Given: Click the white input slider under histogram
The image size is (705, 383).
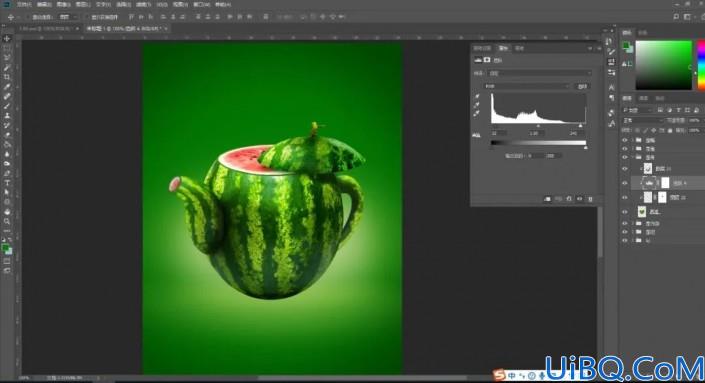Looking at the screenshot, I should (580, 126).
